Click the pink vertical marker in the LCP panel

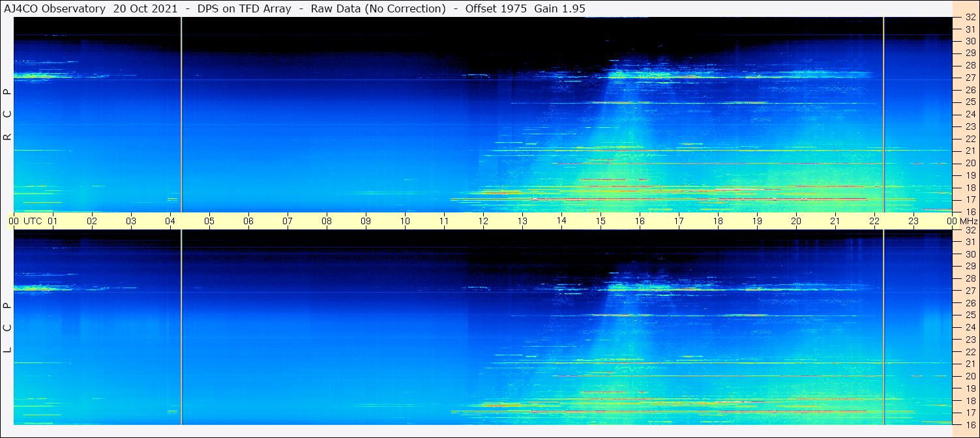883,327
